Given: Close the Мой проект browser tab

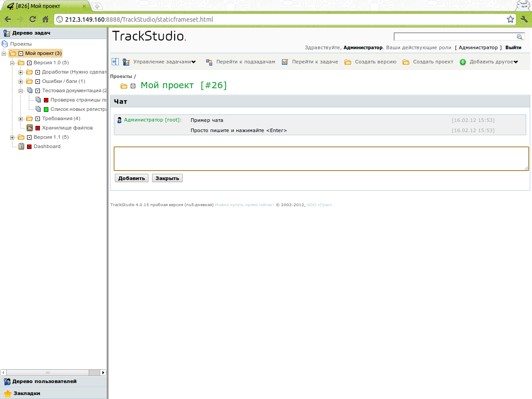Looking at the screenshot, I should point(84,6).
